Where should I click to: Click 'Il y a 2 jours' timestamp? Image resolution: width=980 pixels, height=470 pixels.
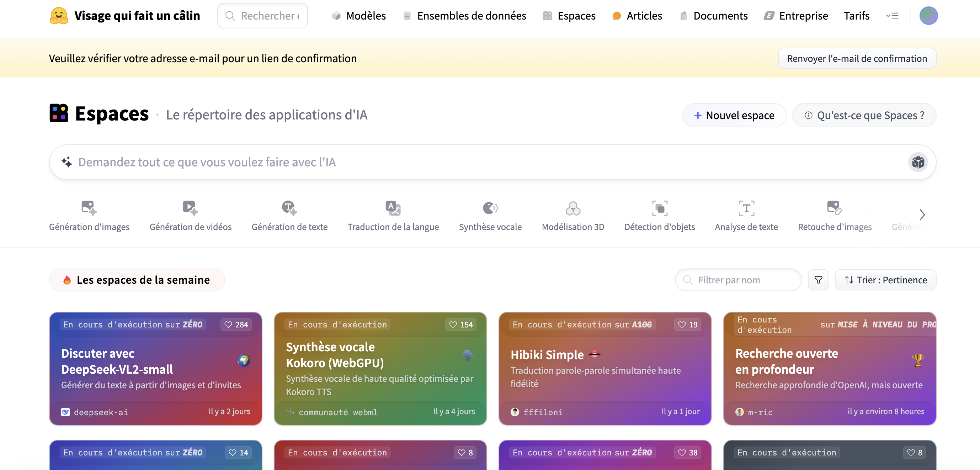(x=229, y=411)
